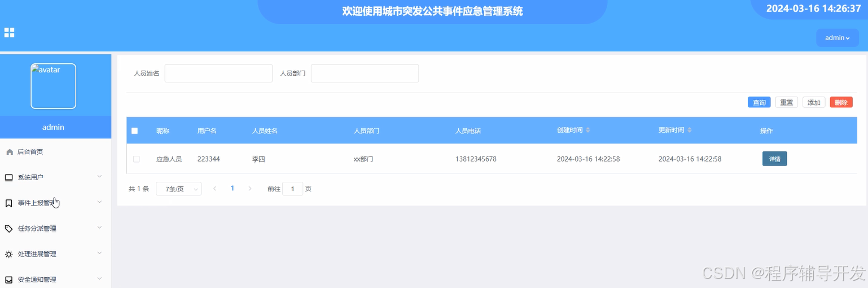Open 任务分派管理 menu item
The image size is (868, 288).
pyautogui.click(x=55, y=228)
